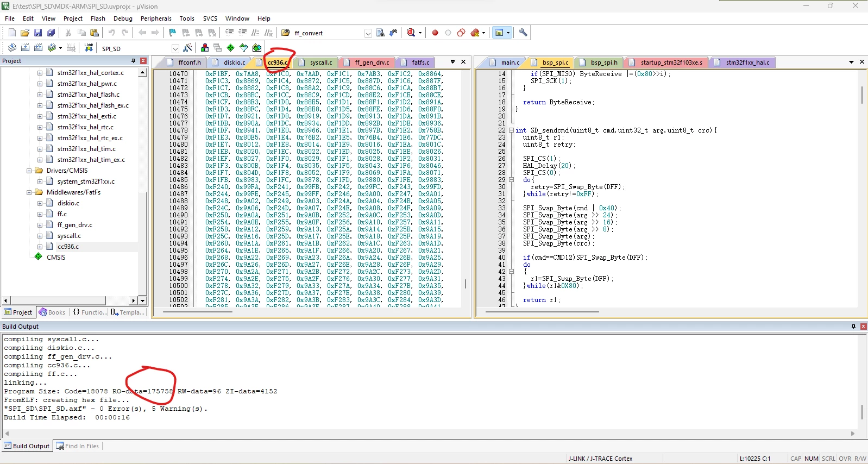Translate the current file icon
Viewport: 868px width, 464px height.
pyautogui.click(x=12, y=48)
